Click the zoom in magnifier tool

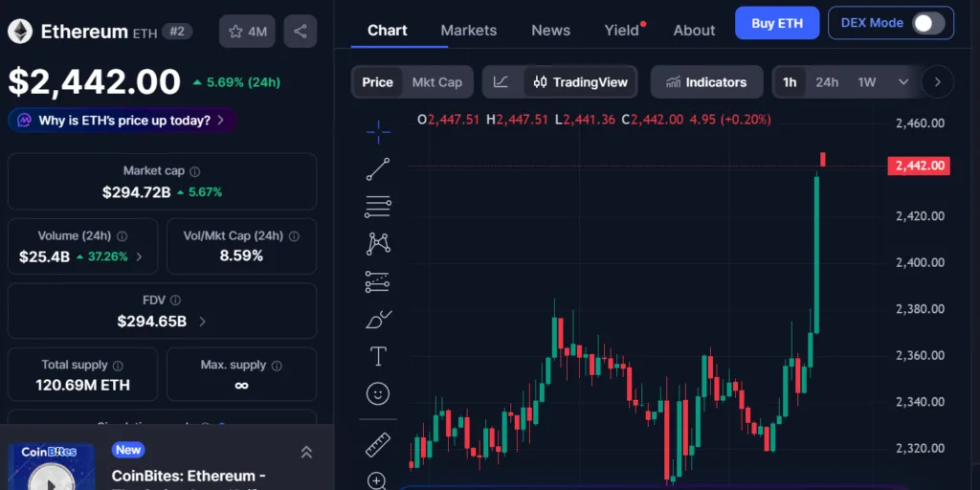[377, 480]
